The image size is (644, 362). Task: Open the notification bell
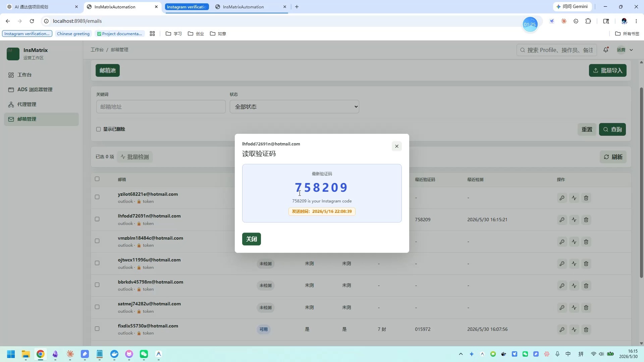point(606,50)
